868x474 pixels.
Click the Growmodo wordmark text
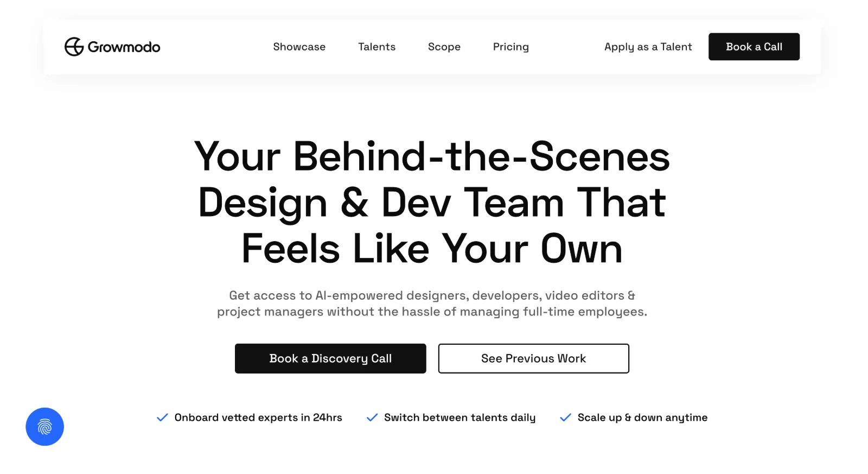(124, 47)
